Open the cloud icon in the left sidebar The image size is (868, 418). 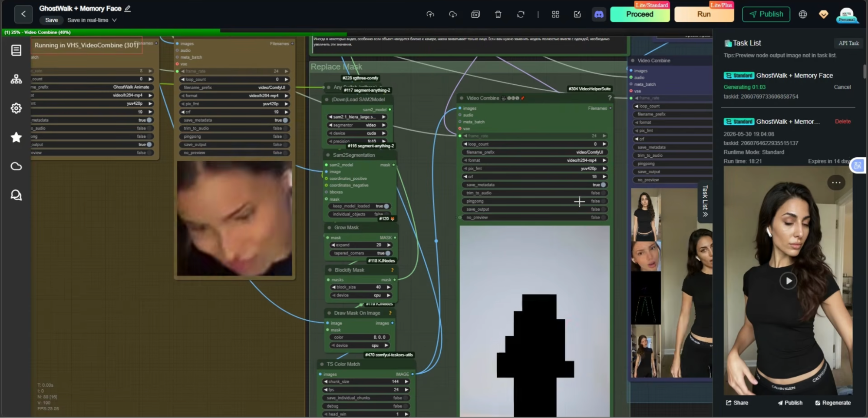[x=16, y=166]
